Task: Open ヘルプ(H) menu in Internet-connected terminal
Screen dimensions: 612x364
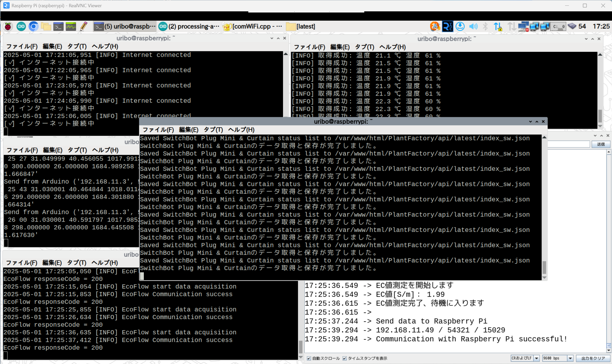Action: click(x=105, y=46)
